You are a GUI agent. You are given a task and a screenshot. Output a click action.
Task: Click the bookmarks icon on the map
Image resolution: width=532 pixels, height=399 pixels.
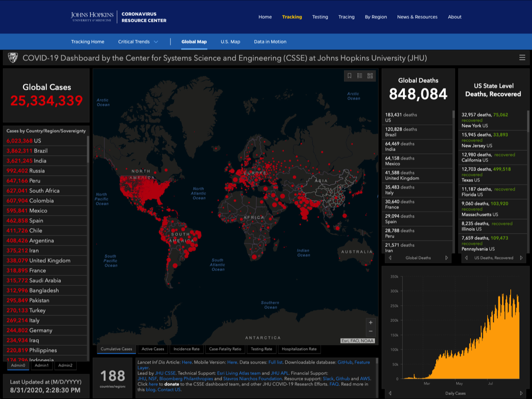[x=349, y=76]
